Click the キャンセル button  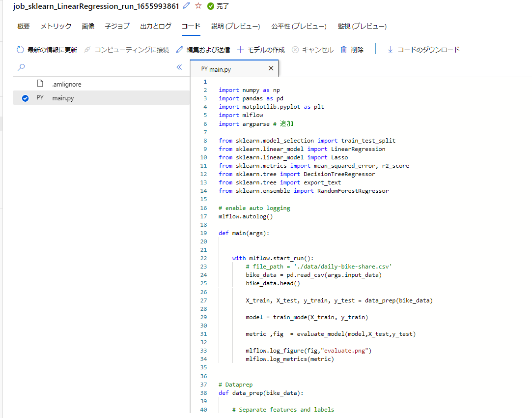(x=312, y=50)
